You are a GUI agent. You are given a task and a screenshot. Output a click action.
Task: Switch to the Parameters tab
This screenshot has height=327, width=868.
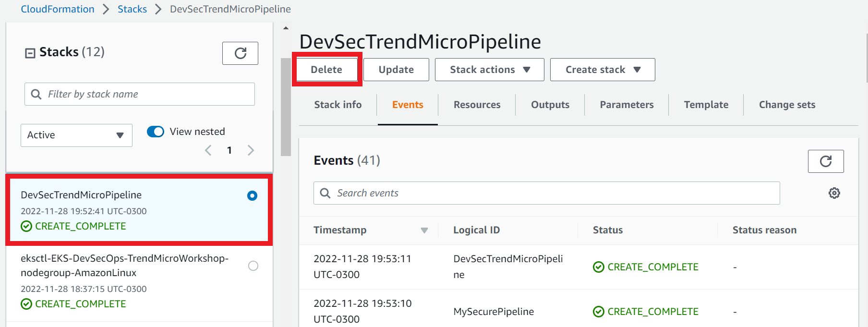coord(627,105)
